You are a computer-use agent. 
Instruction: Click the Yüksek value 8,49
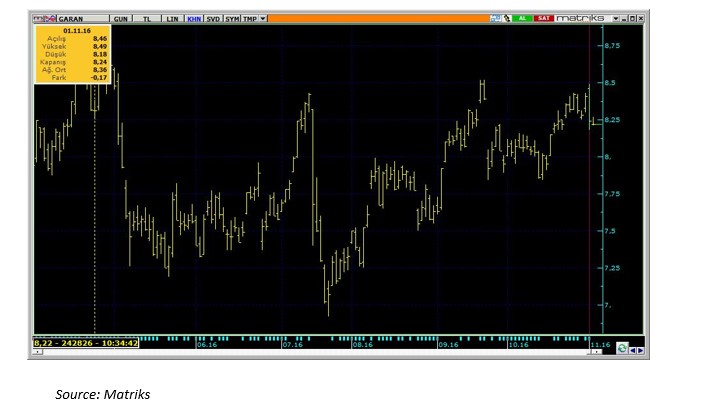100,46
